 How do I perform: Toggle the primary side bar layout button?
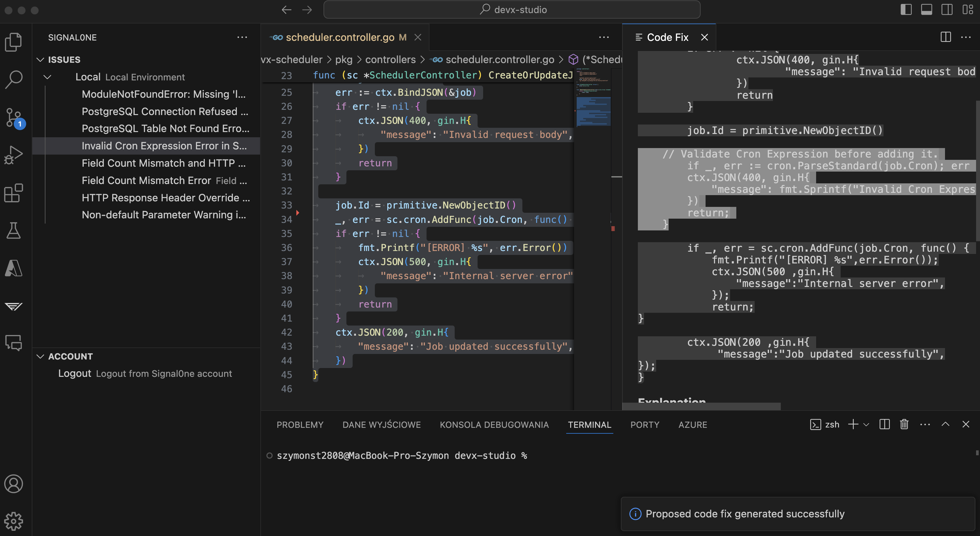tap(906, 9)
